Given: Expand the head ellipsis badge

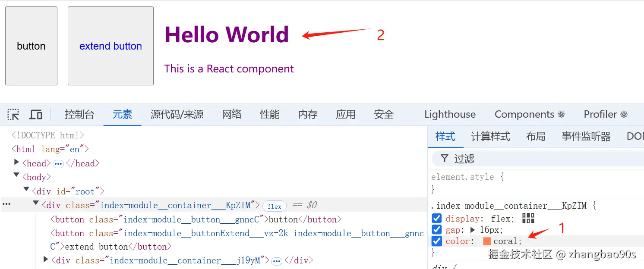Looking at the screenshot, I should coord(58,164).
